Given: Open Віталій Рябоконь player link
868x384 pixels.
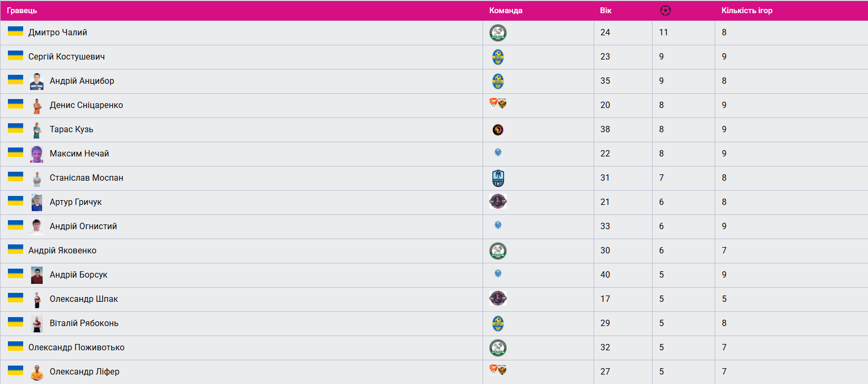Looking at the screenshot, I should tap(84, 323).
